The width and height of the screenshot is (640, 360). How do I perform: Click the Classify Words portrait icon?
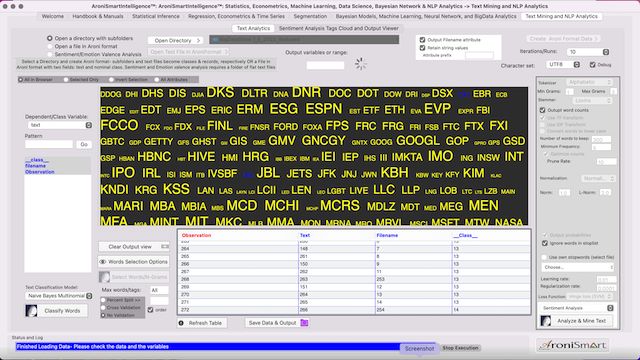[31, 311]
